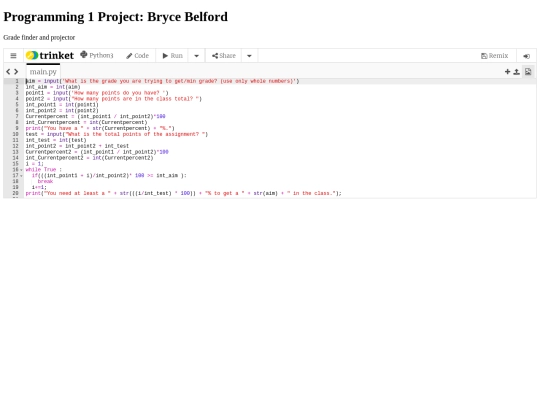Remix this trinket
This screenshot has height=405, width=540.
495,56
